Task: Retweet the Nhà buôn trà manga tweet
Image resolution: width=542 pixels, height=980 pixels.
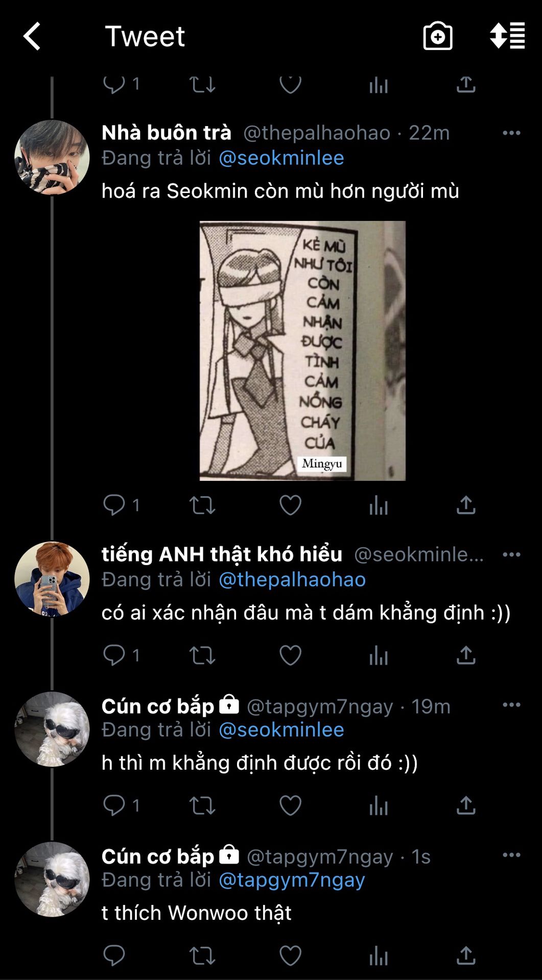Action: (202, 505)
